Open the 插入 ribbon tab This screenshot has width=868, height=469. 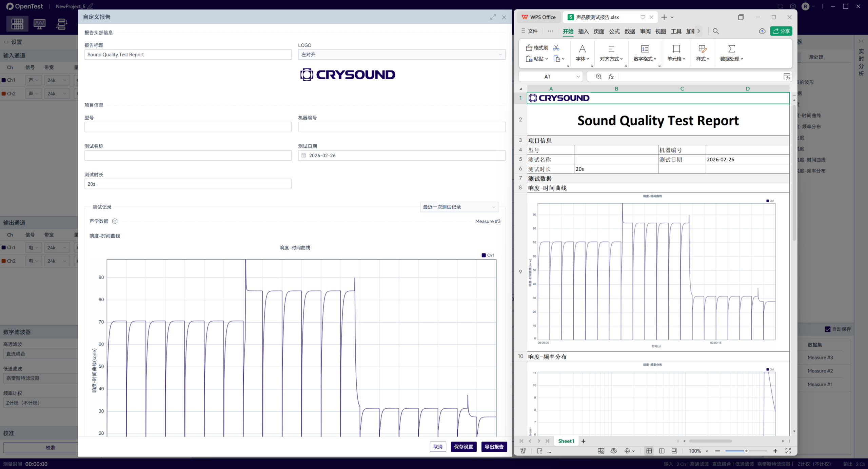pos(583,31)
